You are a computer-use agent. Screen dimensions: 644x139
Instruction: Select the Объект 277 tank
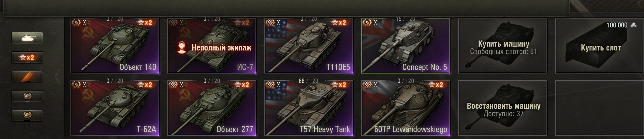click(212, 108)
